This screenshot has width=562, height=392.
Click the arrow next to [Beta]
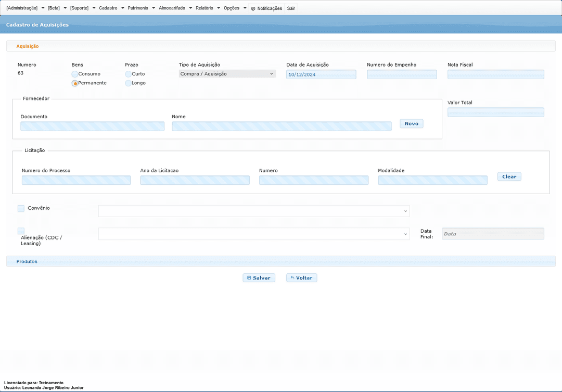65,8
